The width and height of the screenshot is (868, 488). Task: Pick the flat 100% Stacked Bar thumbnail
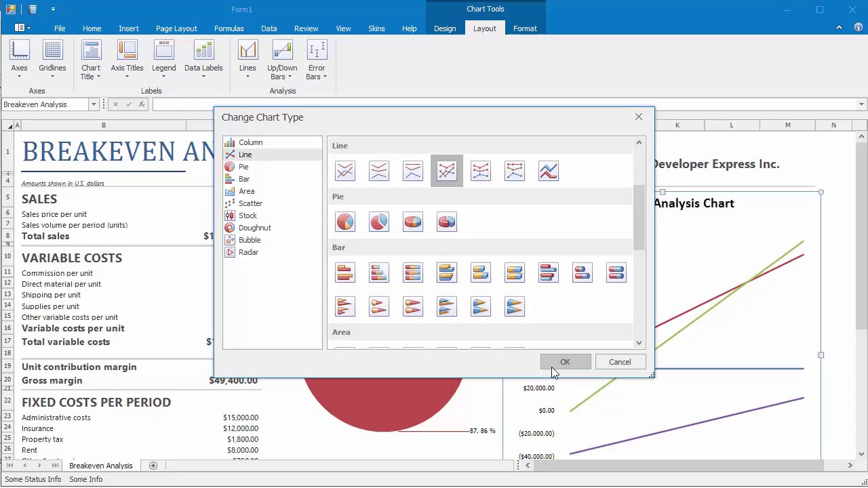(413, 272)
